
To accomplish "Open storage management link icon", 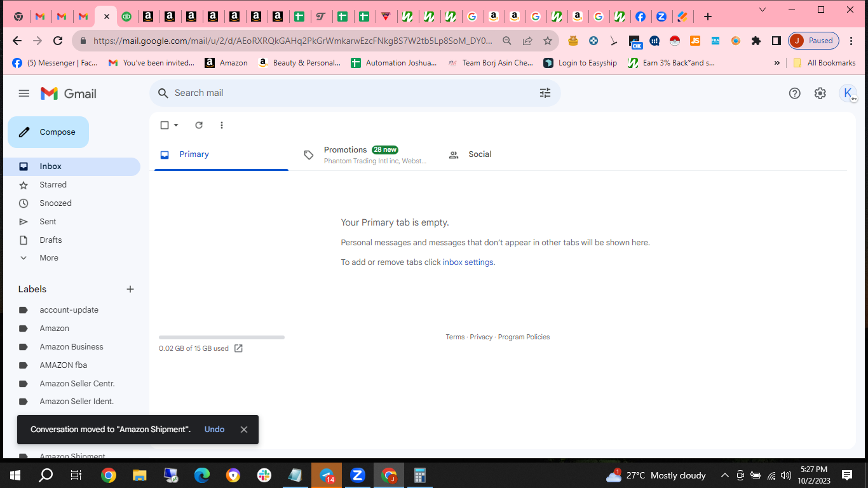I will (238, 348).
